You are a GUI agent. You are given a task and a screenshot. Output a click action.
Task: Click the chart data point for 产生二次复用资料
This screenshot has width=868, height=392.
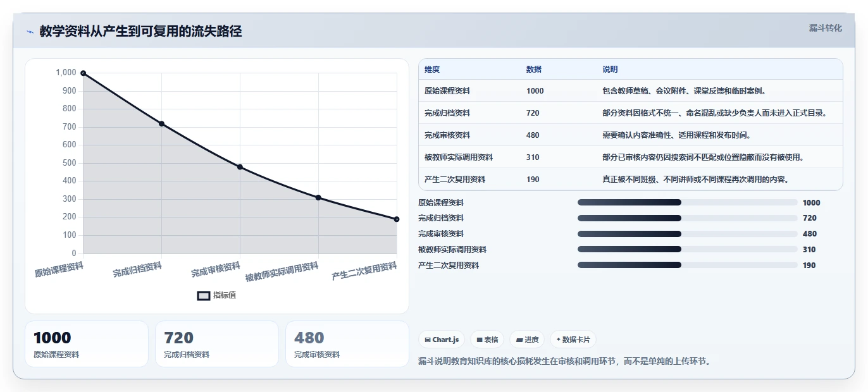click(397, 219)
